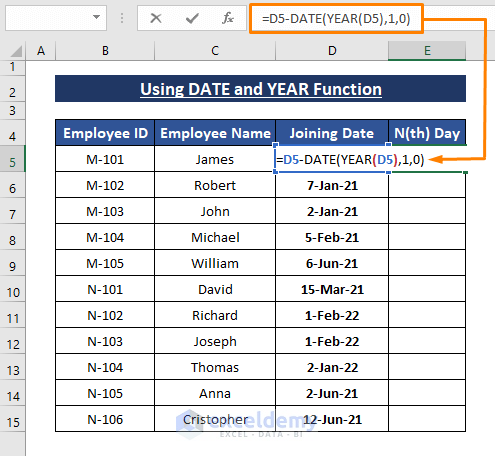495x456 pixels.
Task: Click the 'Employee ID' header cell
Action: pyautogui.click(x=105, y=133)
